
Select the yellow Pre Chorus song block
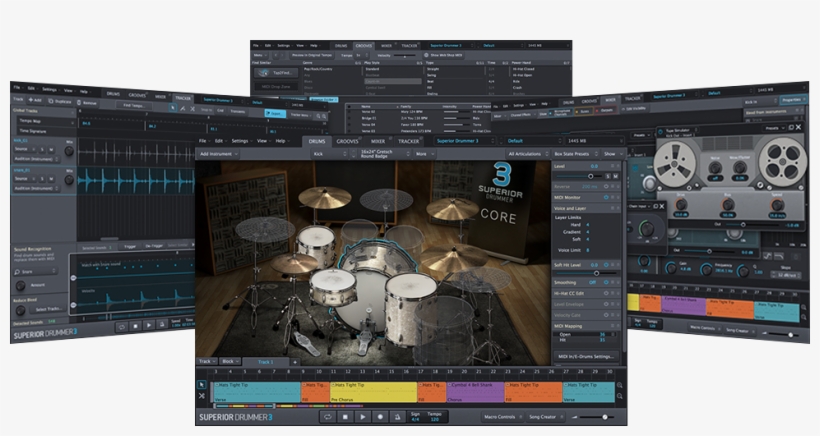373,392
